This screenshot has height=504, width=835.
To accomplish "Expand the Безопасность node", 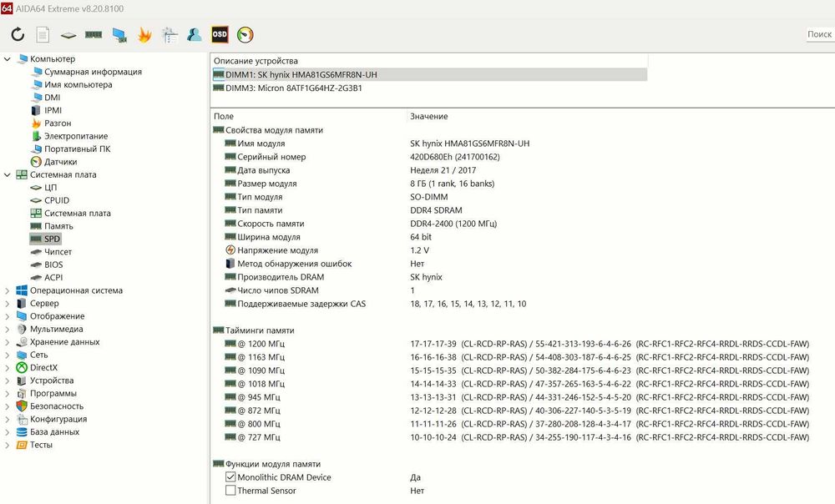I will pyautogui.click(x=8, y=406).
